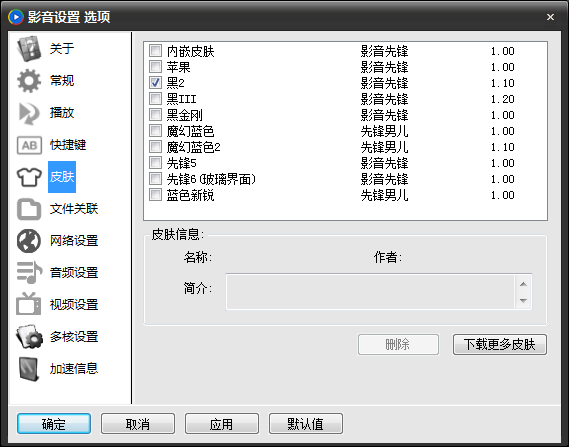Screen dimensions: 569x447
Task: Select the 播放 arrow icon
Action: click(29, 113)
